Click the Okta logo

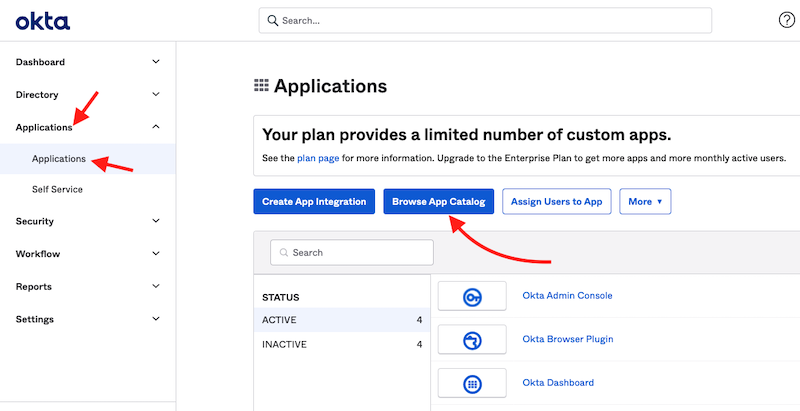point(43,21)
